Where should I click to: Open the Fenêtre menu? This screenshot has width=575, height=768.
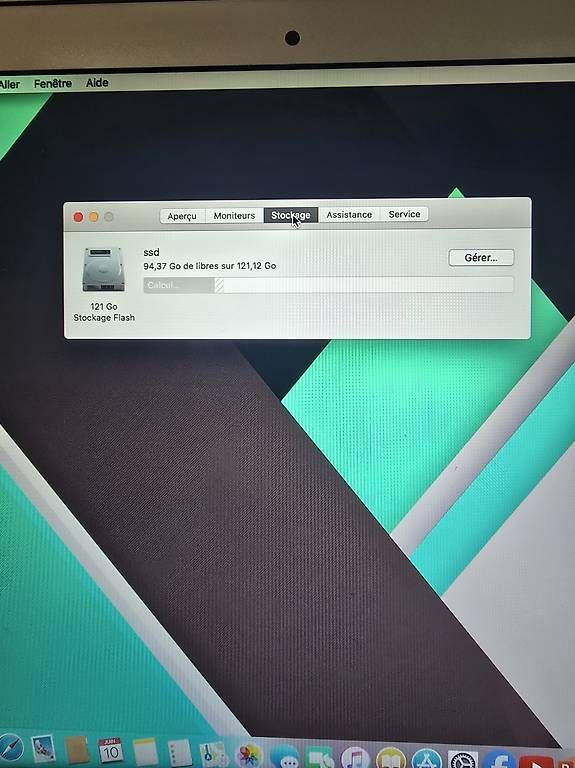(x=52, y=84)
